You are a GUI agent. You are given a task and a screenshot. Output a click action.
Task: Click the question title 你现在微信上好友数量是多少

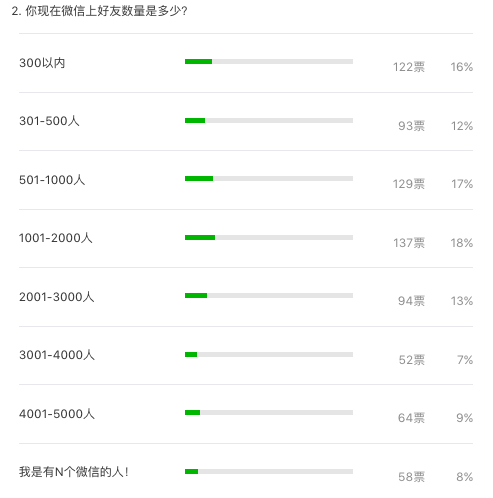106,11
